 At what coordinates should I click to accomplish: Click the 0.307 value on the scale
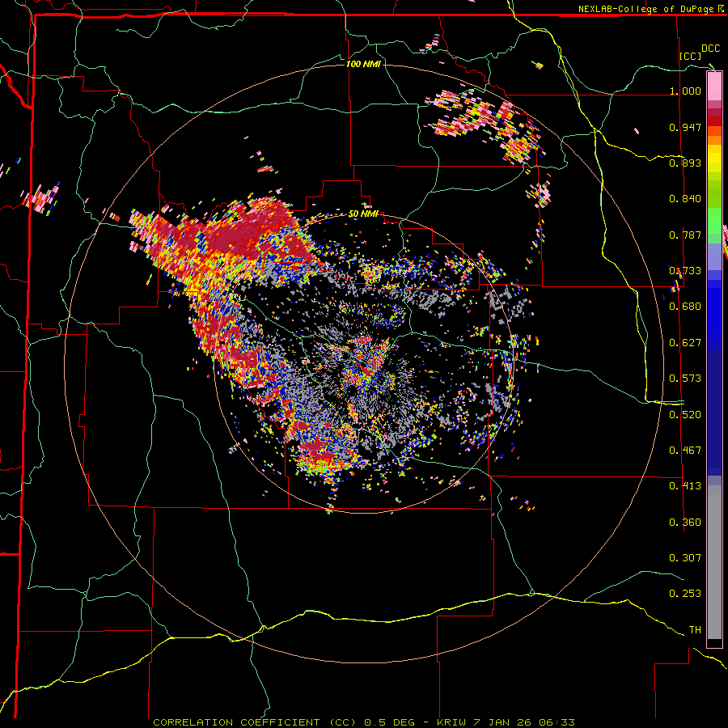685,557
